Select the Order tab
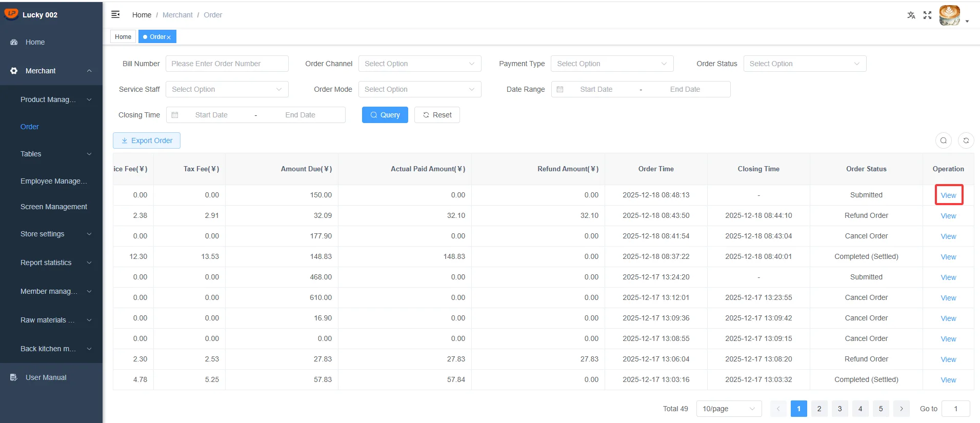Image resolution: width=980 pixels, height=423 pixels. 157,37
